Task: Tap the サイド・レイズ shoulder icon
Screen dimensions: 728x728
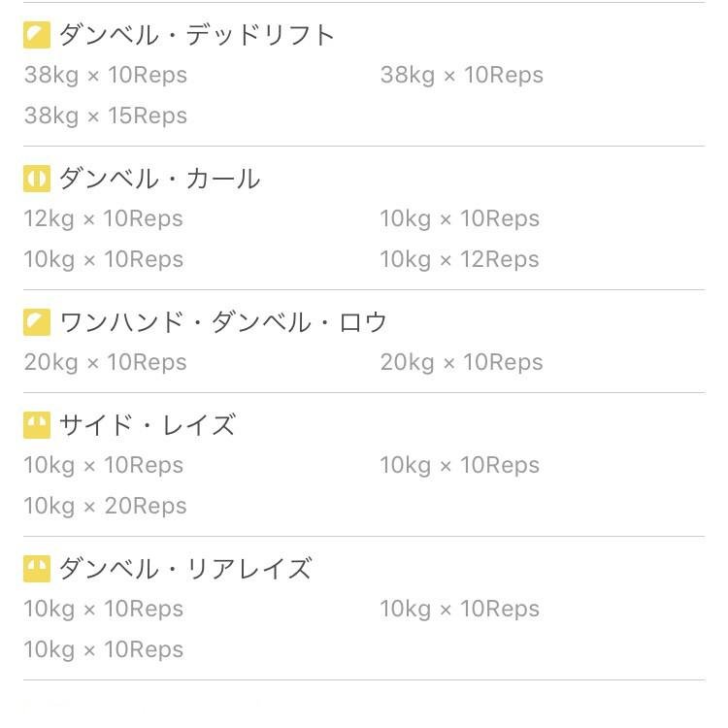Action: tap(37, 425)
